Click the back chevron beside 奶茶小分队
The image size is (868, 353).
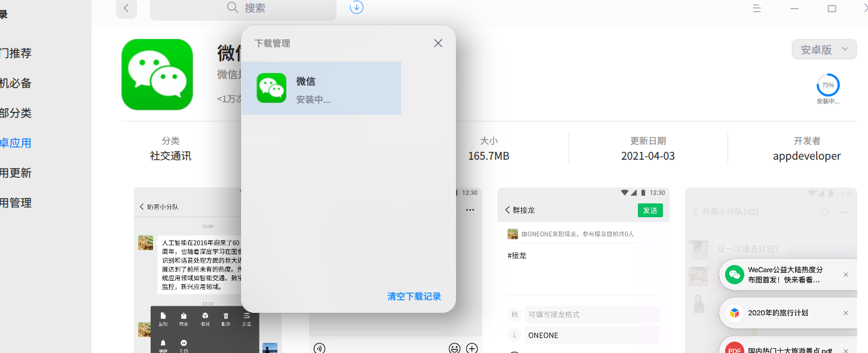pos(142,206)
